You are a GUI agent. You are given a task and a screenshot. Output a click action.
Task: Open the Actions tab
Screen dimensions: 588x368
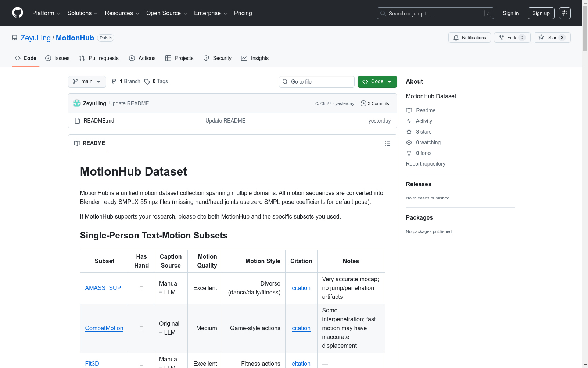[x=142, y=58]
